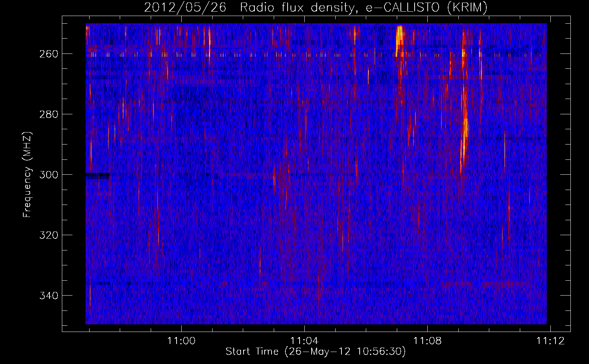The width and height of the screenshot is (589, 364).
Task: Click the 300 frequency tick label
Action: tap(49, 175)
